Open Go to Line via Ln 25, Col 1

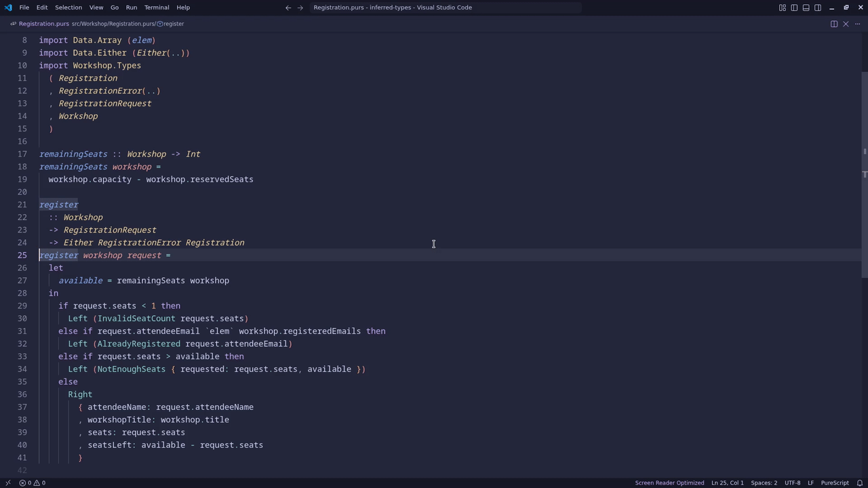(x=728, y=483)
